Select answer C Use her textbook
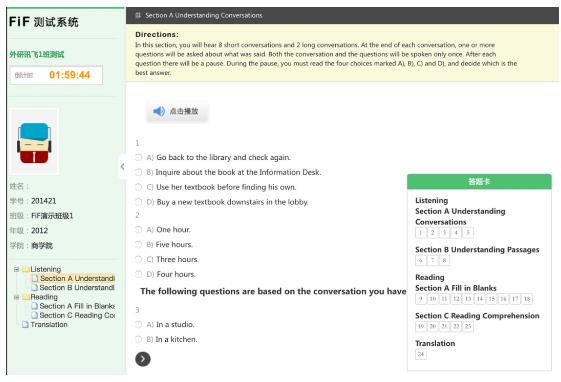Viewport: 561px width, 382px height. click(x=138, y=187)
